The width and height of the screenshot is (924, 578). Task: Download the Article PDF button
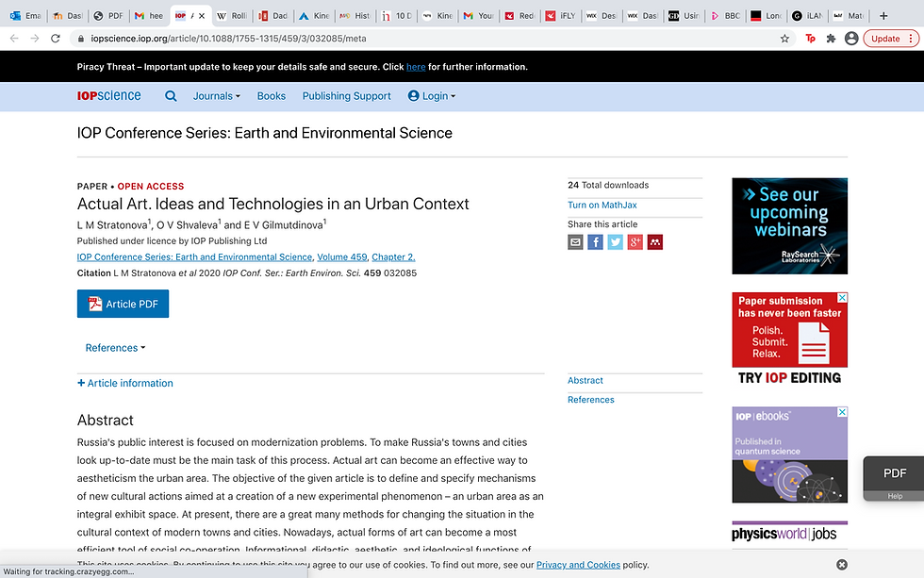click(123, 304)
